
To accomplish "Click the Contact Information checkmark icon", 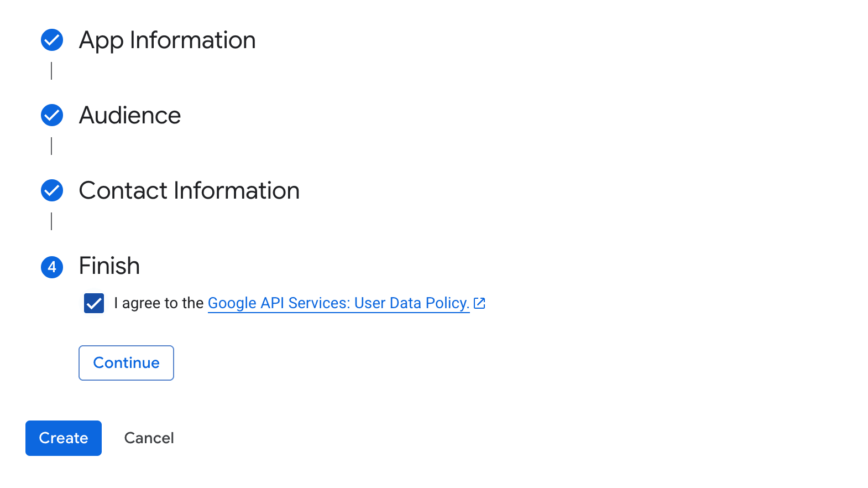I will coord(52,190).
